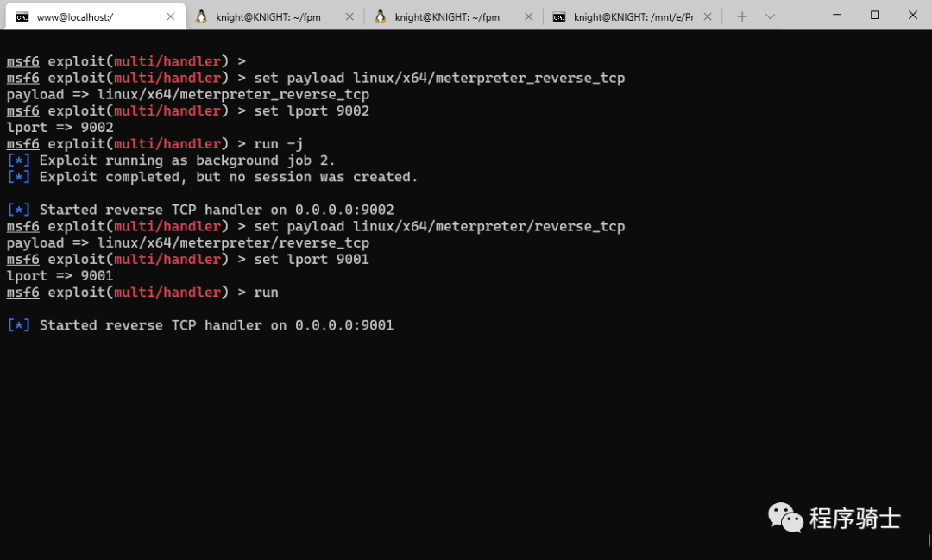Click the Linux penguin icon on second fpm tab

[x=380, y=16]
